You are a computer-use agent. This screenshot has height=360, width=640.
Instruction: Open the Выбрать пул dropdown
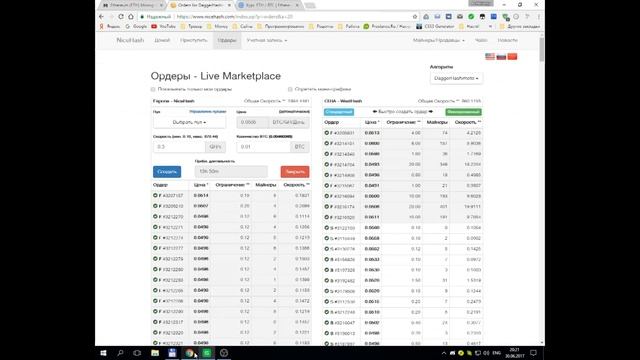click(189, 122)
